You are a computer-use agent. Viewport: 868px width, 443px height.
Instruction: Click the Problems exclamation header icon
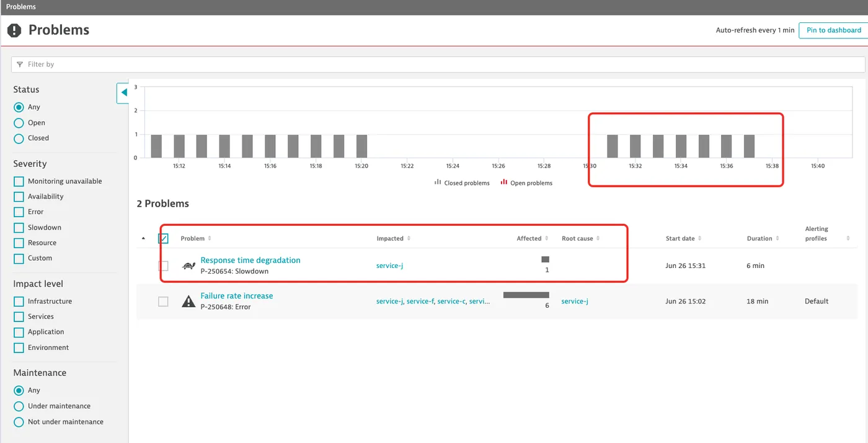(14, 30)
